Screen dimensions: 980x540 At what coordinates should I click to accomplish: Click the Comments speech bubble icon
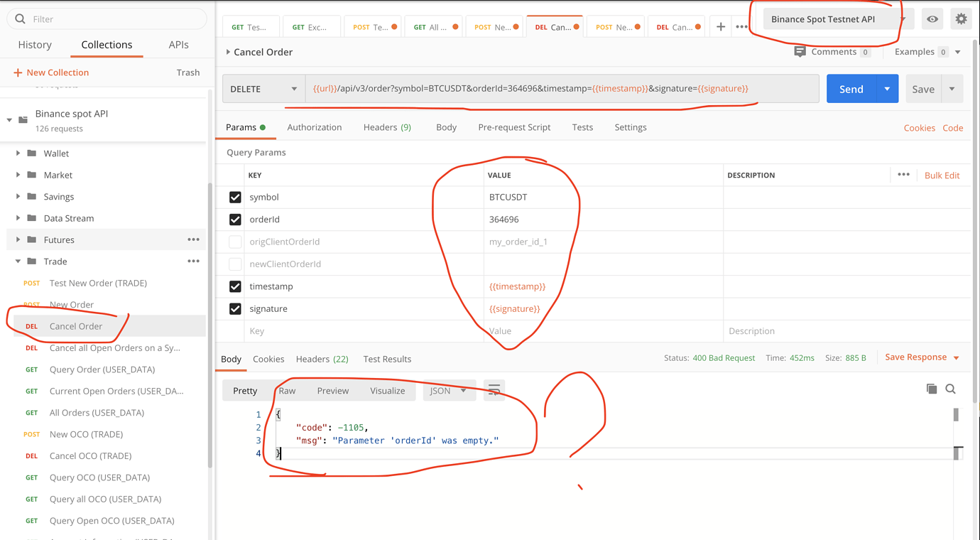[x=800, y=52]
